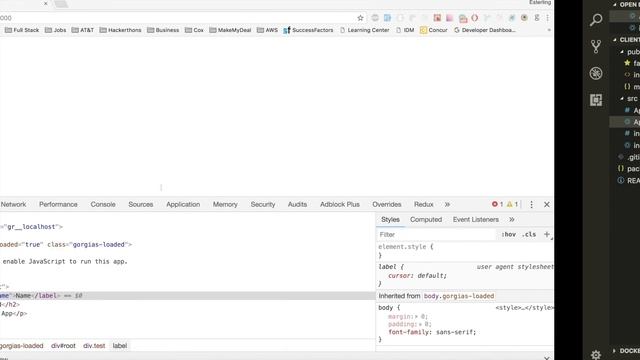Open Source Control in VS Code
This screenshot has height=360, width=640.
coord(596,47)
